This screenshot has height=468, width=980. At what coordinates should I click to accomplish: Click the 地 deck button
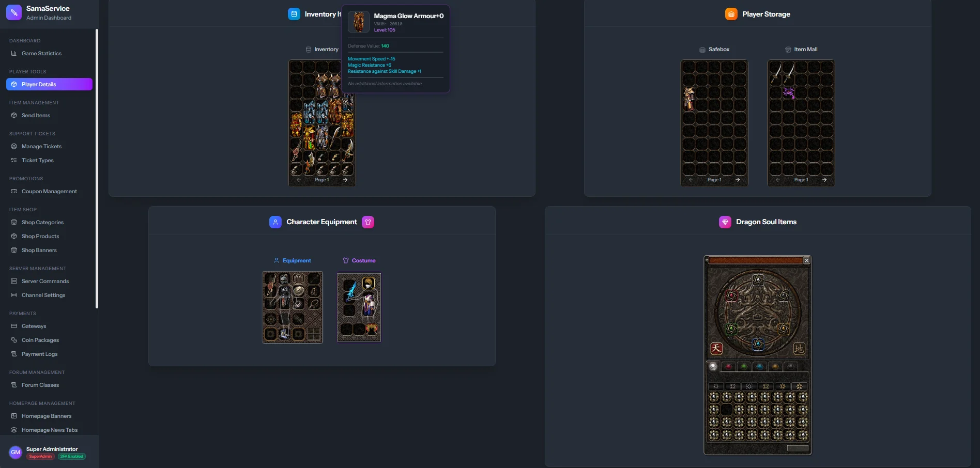pos(799,348)
